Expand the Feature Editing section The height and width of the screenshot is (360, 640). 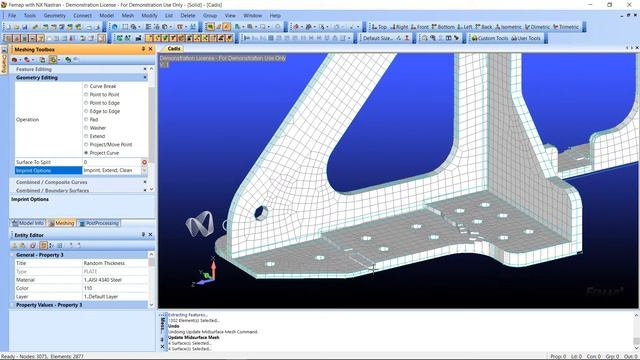[x=145, y=69]
